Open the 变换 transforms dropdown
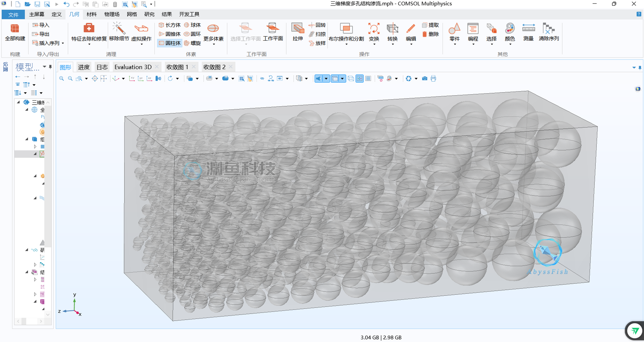 (x=374, y=33)
